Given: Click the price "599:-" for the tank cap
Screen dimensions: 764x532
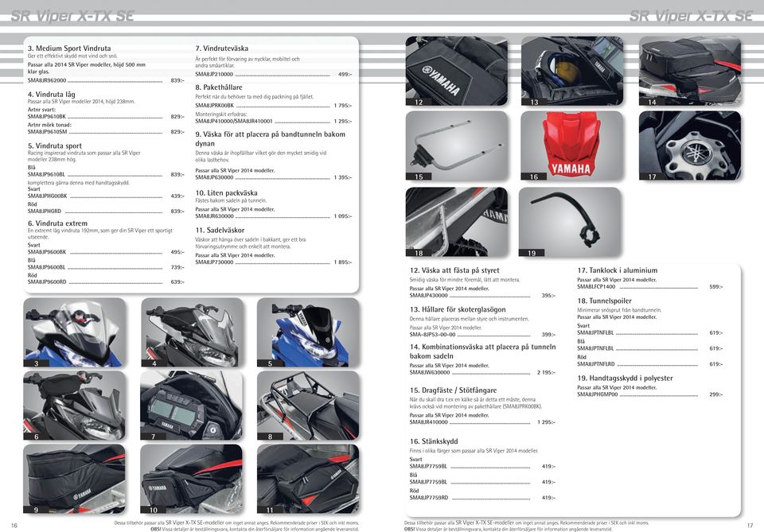Looking at the screenshot, I should coord(716,287).
